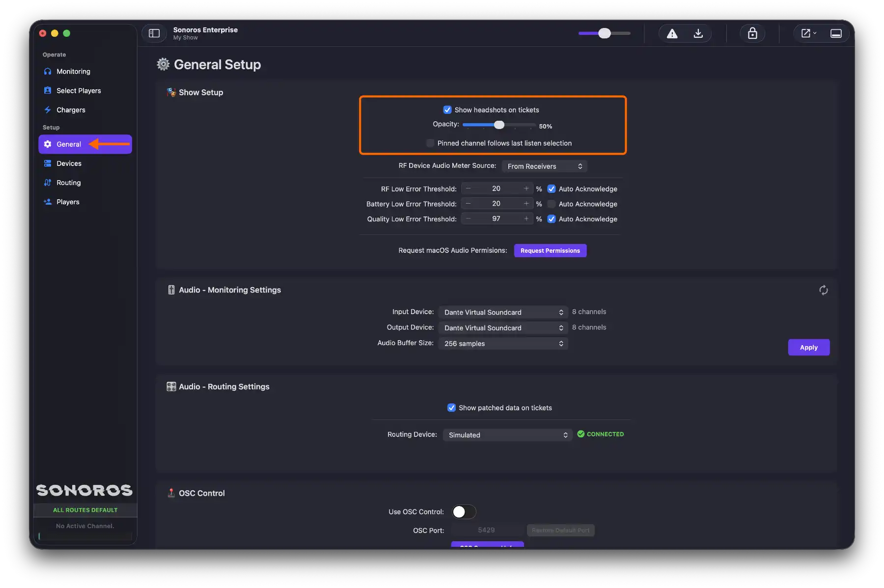The image size is (884, 588).
Task: Click the Monitoring headphones icon
Action: [48, 72]
